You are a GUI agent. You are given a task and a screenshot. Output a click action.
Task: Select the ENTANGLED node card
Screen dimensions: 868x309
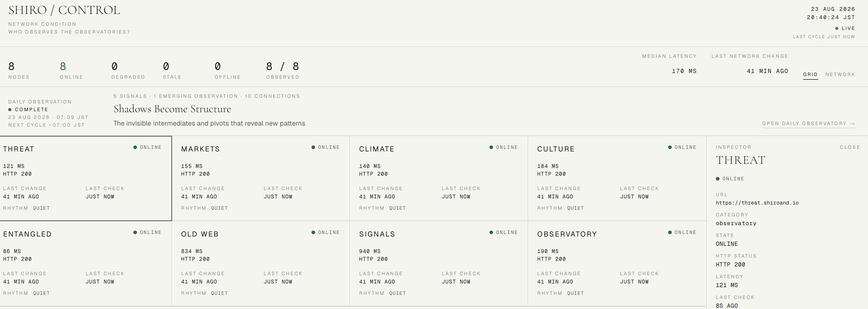pos(86,264)
